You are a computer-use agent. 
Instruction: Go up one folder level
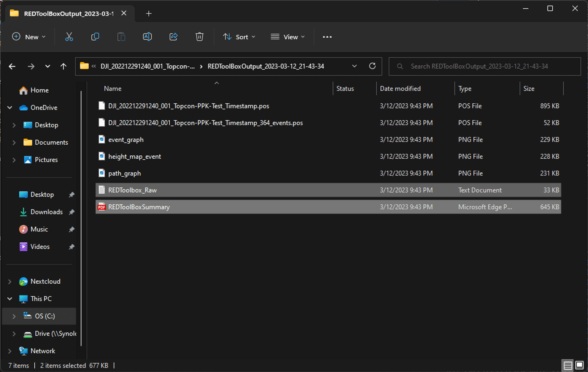pos(63,66)
